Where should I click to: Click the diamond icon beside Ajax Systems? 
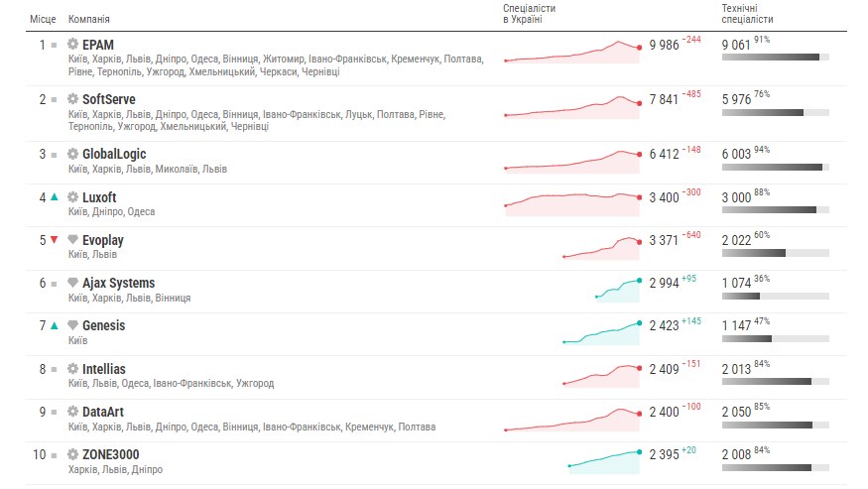[x=72, y=282]
